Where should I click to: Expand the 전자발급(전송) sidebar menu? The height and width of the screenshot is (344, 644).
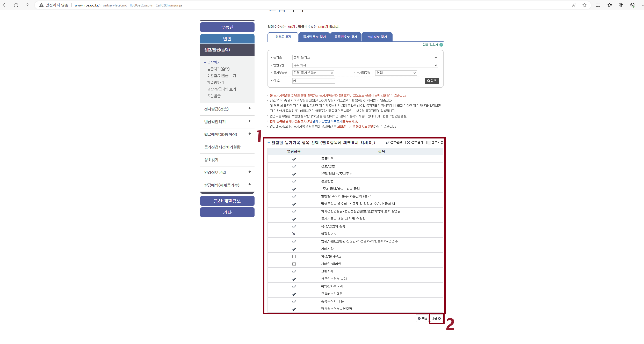(x=227, y=109)
